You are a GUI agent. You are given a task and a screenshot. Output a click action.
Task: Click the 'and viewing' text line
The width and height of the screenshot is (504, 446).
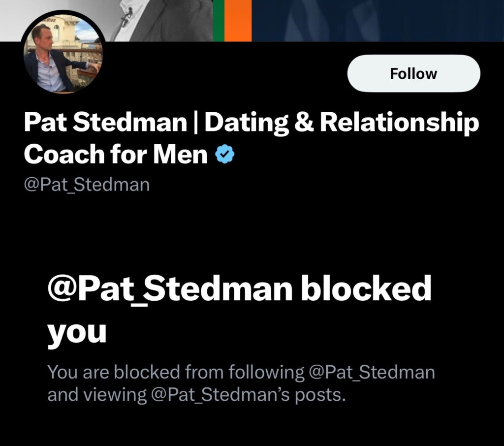tap(97, 395)
